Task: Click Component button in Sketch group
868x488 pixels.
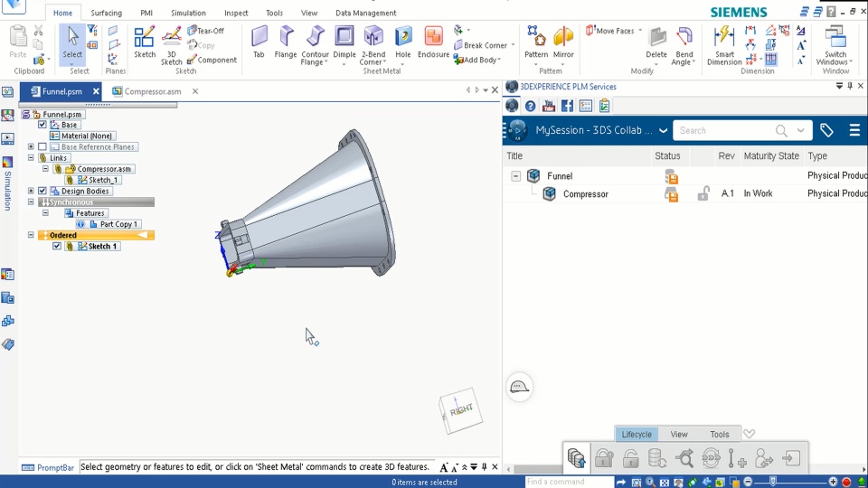Action: 212,60
